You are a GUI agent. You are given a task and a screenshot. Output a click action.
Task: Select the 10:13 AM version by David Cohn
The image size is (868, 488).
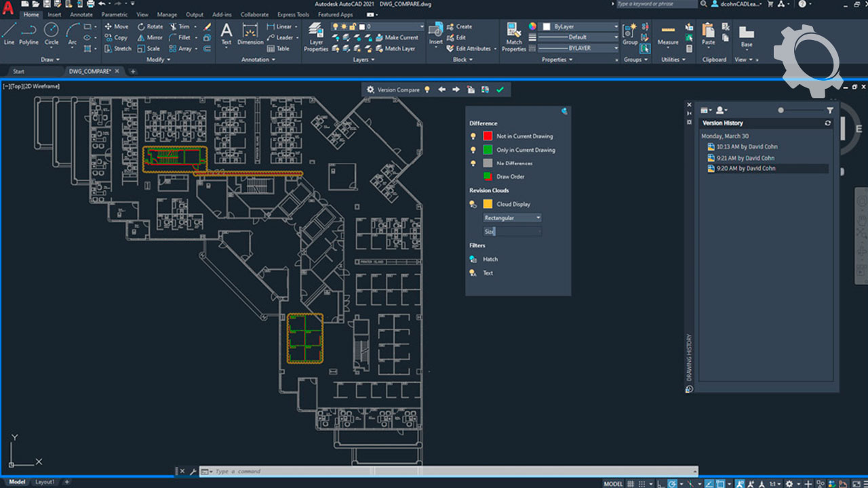(x=746, y=146)
